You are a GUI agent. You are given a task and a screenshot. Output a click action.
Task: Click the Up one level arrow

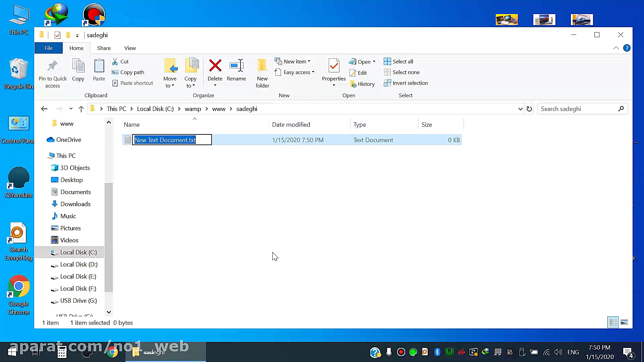pyautogui.click(x=81, y=109)
